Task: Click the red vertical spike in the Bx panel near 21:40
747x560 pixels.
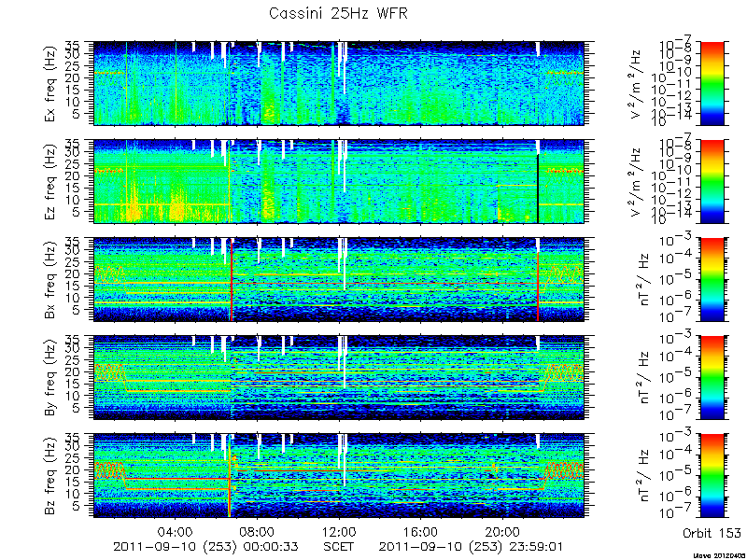Action: click(538, 286)
